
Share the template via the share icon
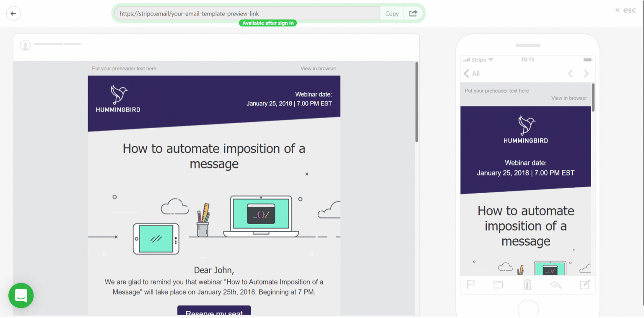(x=413, y=13)
